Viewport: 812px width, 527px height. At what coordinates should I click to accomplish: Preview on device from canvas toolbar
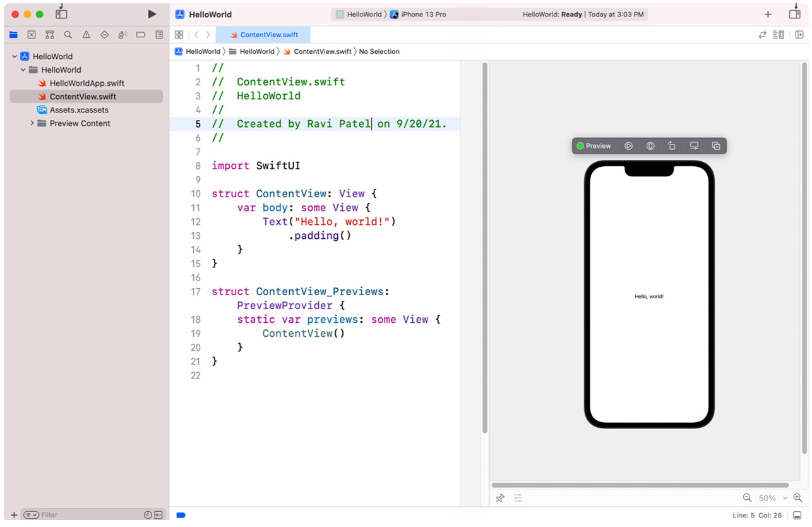pos(650,146)
